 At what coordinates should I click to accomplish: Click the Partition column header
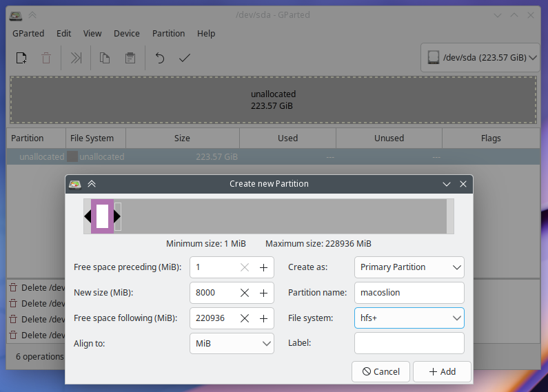37,138
